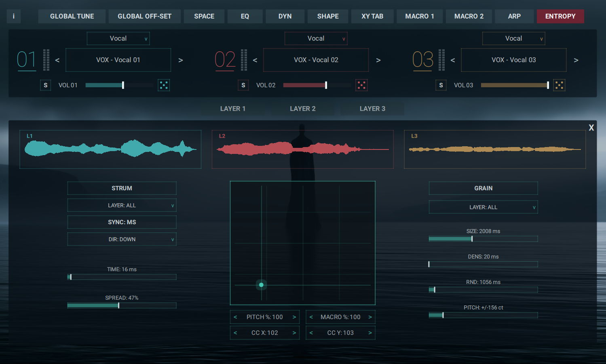Switch to GLOBAL OFF-SET tab

[x=145, y=16]
